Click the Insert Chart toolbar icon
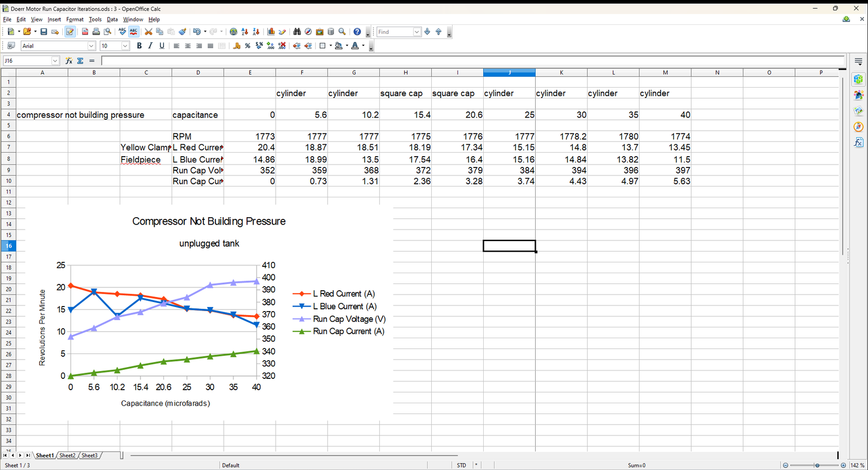The height and width of the screenshot is (470, 868). (x=271, y=32)
